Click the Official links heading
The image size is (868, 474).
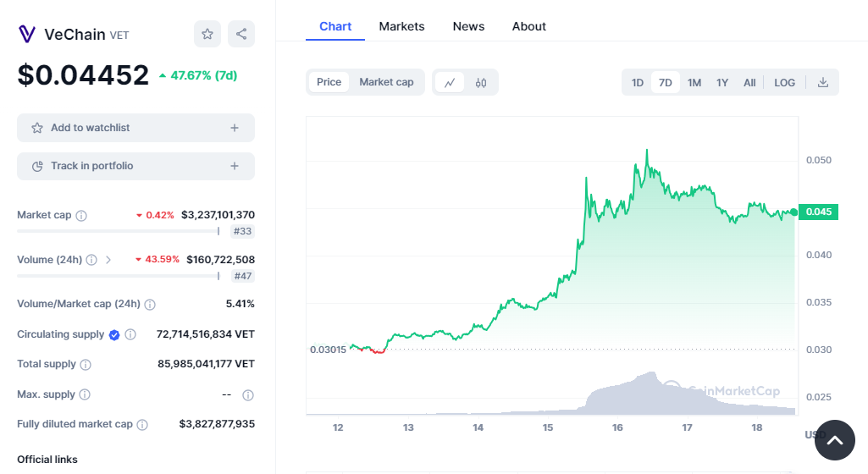click(47, 459)
